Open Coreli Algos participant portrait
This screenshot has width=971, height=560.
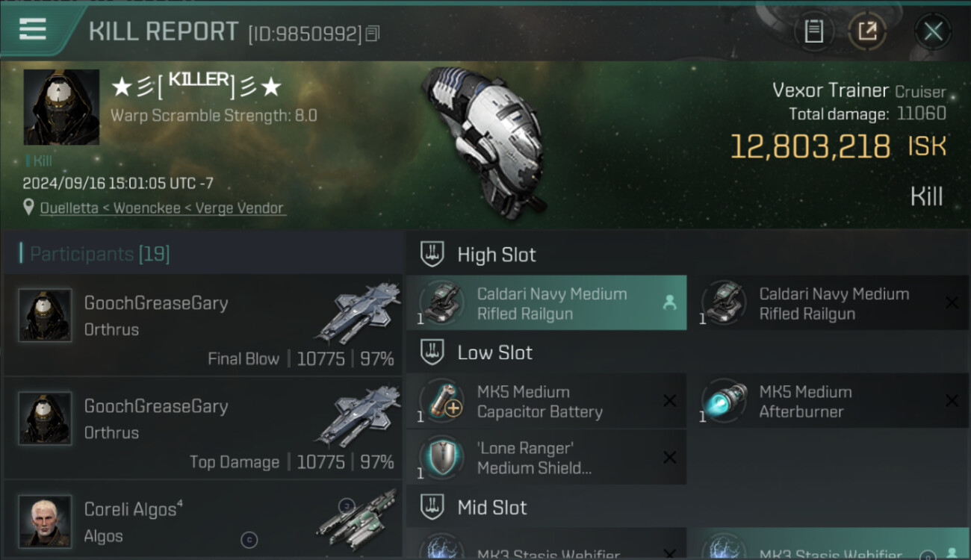(x=45, y=520)
